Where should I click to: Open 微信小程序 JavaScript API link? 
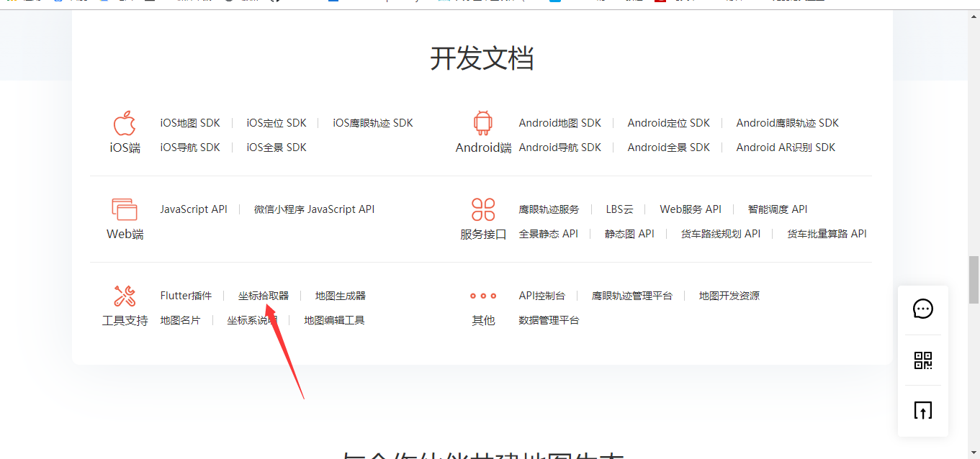point(315,209)
